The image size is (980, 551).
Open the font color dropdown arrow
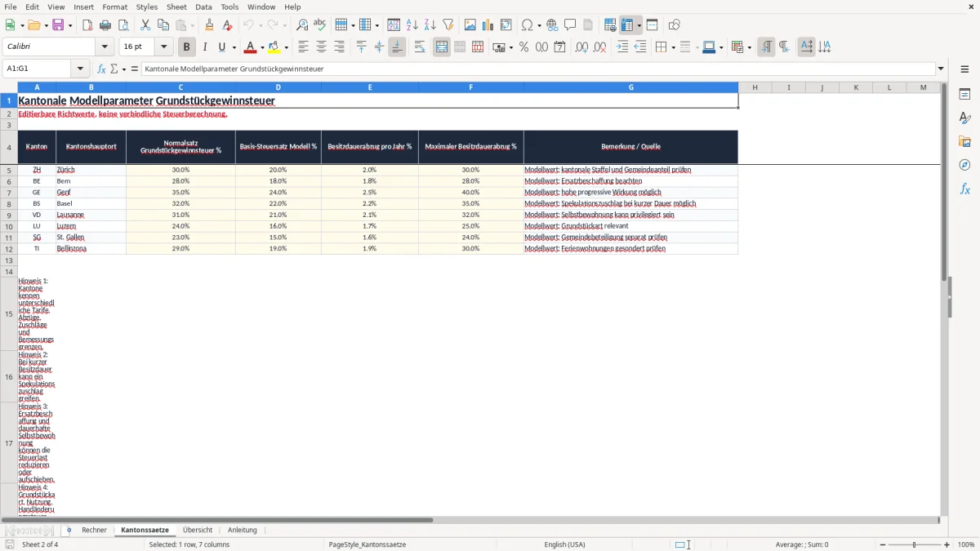click(262, 47)
